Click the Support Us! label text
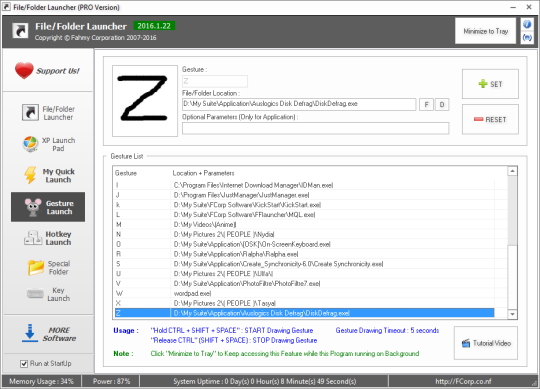Viewport: 540px width, 389px height. click(x=58, y=71)
